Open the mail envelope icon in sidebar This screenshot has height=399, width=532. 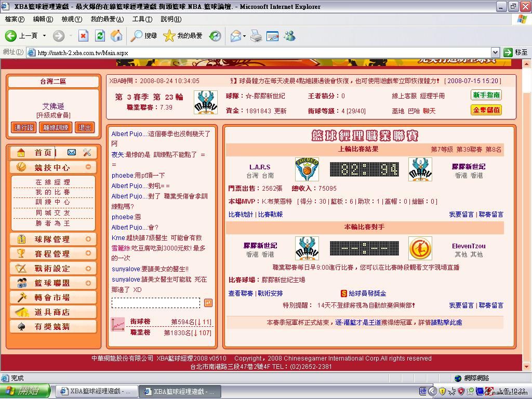(x=72, y=152)
